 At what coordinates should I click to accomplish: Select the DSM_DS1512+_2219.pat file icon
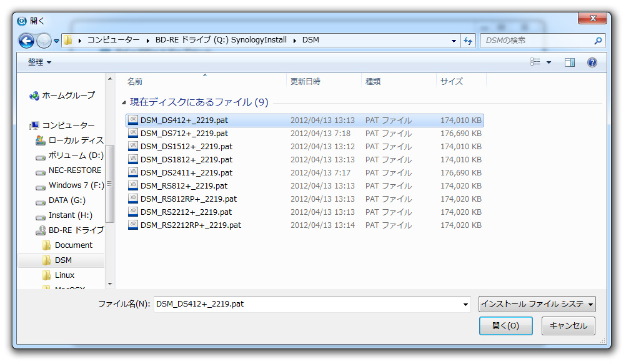click(133, 147)
